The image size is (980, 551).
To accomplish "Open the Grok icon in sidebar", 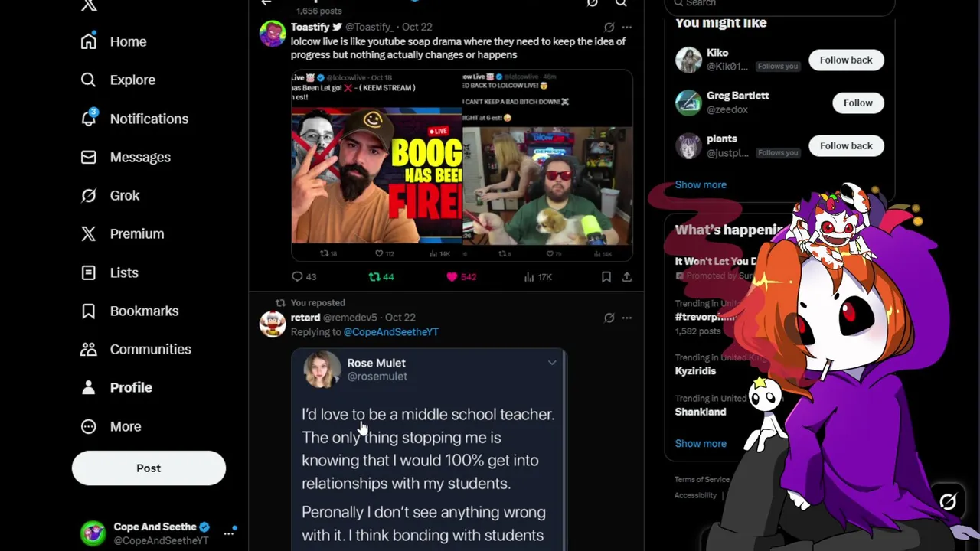I will [x=89, y=195].
